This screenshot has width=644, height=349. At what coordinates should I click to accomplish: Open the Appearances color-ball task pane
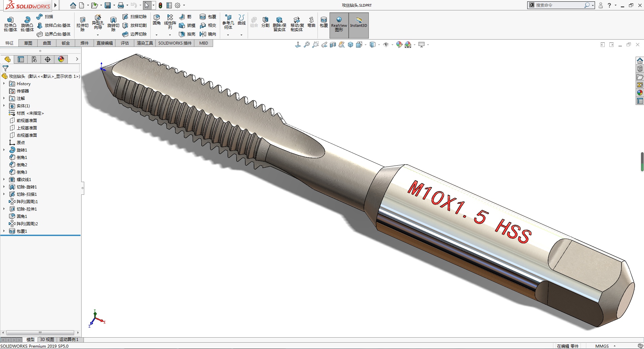[x=640, y=93]
